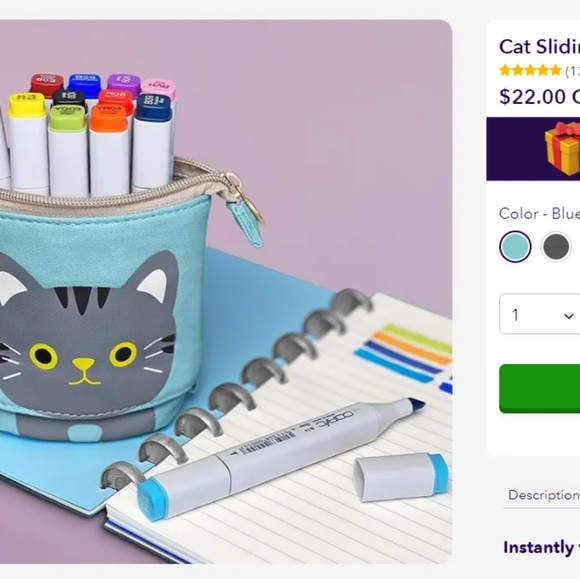Click the five-star rating icons
580x579 pixels.
530,70
